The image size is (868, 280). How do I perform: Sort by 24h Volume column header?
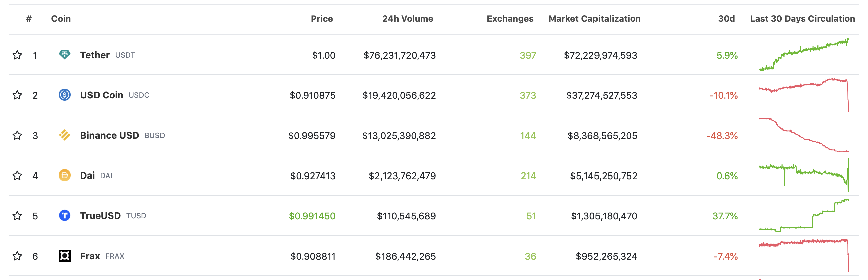407,18
